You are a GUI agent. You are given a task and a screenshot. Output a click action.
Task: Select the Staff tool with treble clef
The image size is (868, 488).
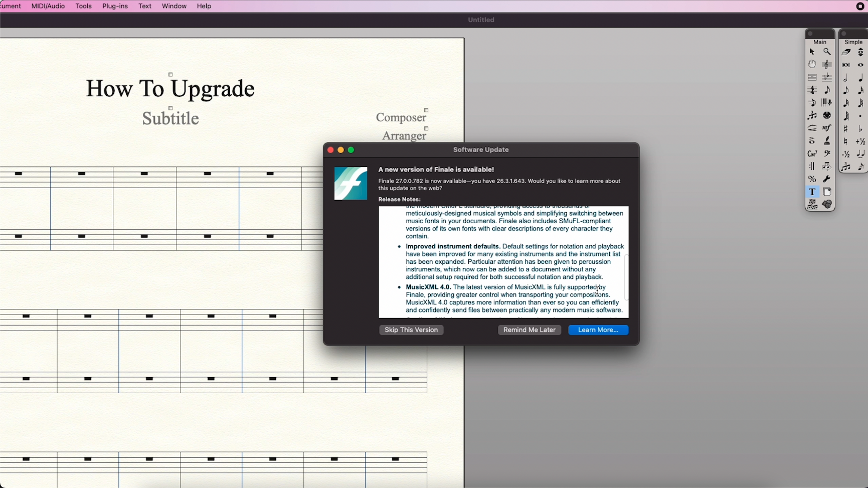pos(827,64)
